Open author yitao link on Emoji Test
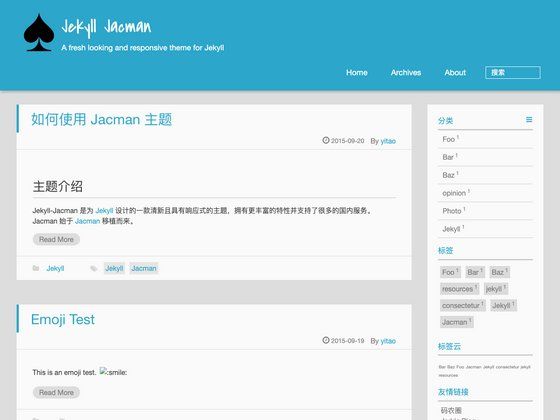This screenshot has width=560, height=420. pyautogui.click(x=388, y=341)
